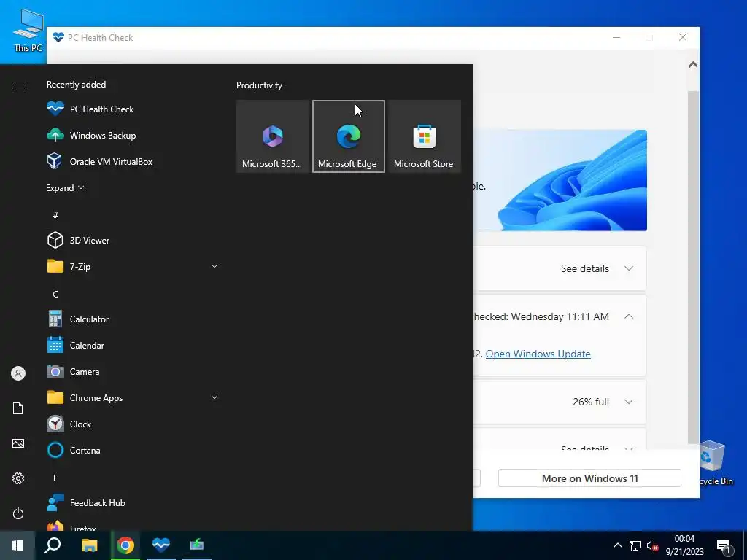Open Feedback Hub app
This screenshot has width=747, height=560.
133,503
